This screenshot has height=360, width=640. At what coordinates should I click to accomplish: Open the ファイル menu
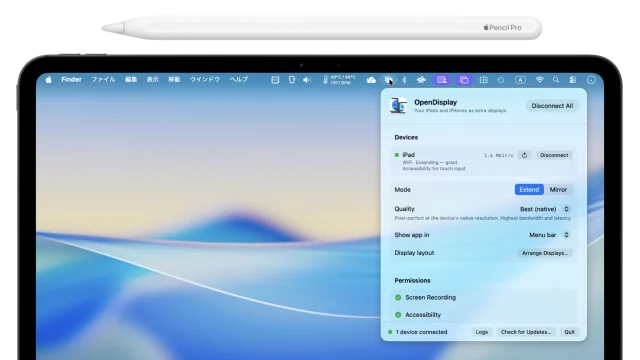coord(103,80)
